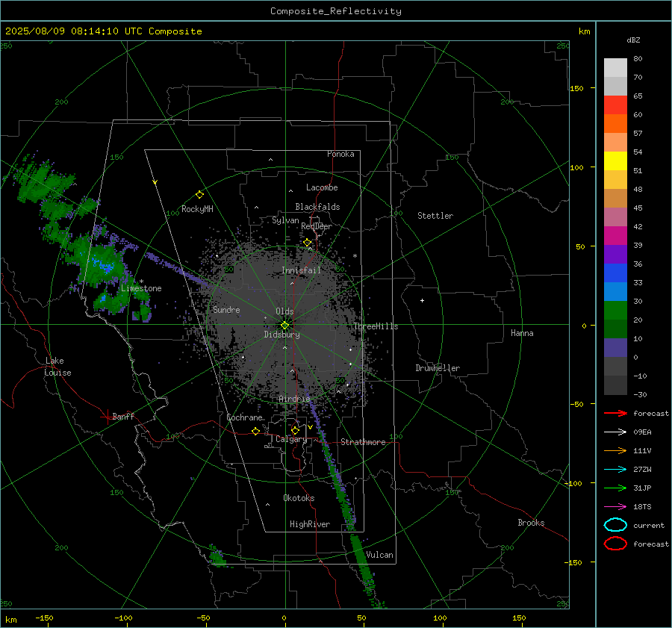
Task: Click the Stettler label
Action: pos(435,216)
